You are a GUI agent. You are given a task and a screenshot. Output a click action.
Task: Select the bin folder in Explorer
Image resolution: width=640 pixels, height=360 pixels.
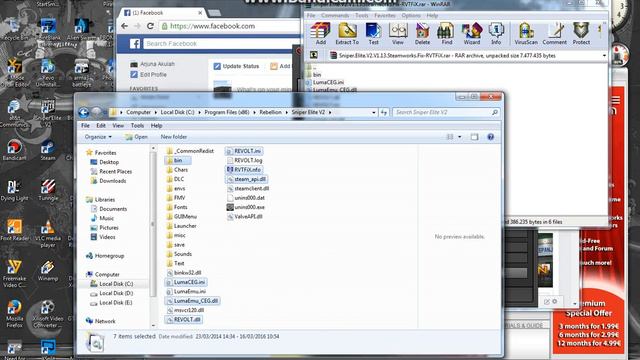(178, 160)
